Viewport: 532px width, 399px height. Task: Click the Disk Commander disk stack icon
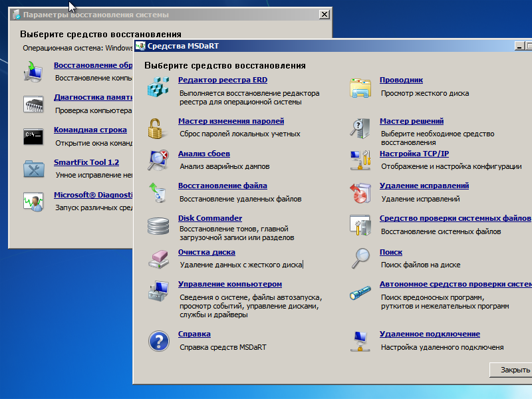click(158, 226)
